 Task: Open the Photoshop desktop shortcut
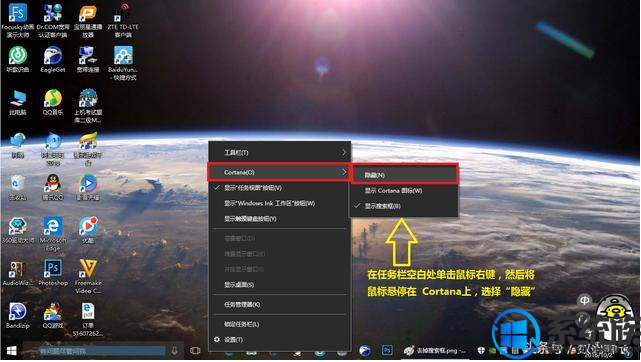(53, 272)
